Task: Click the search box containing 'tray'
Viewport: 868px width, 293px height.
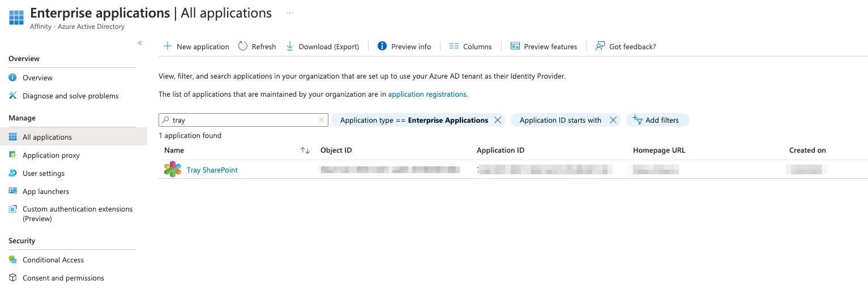Action: pos(243,120)
